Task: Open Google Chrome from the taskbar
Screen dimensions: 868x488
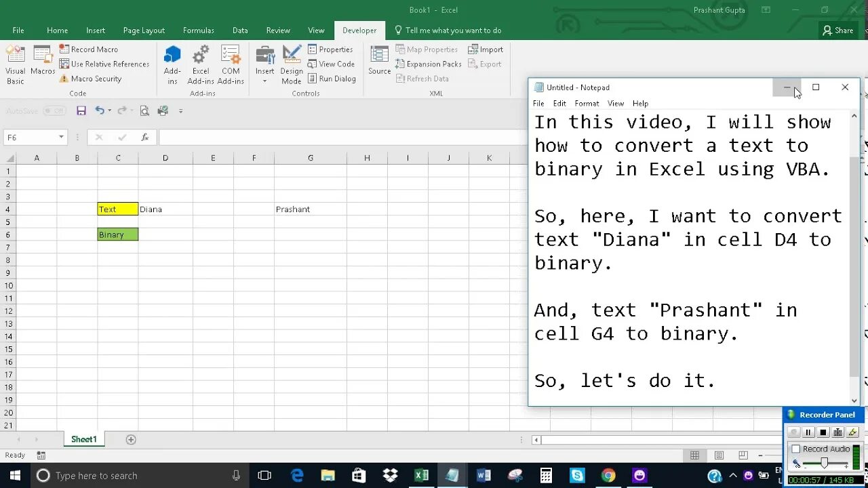Action: (x=608, y=476)
